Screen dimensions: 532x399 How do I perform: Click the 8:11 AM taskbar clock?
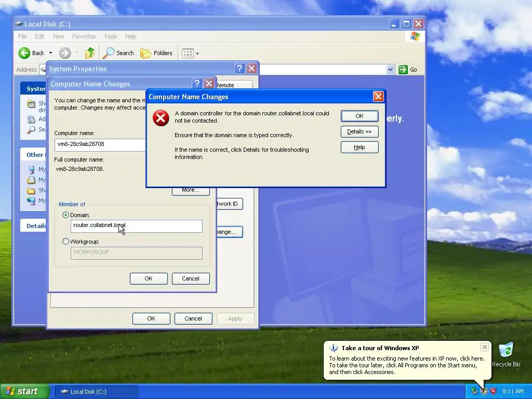click(513, 392)
